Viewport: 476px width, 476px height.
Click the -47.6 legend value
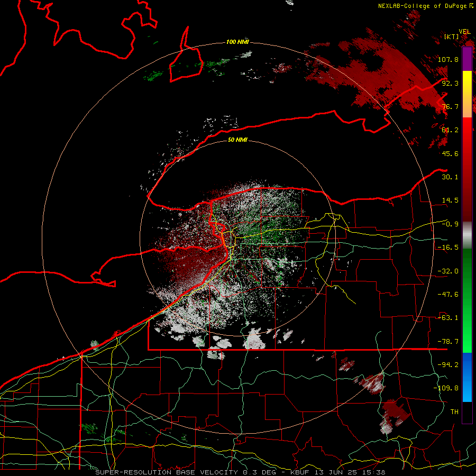coord(448,295)
